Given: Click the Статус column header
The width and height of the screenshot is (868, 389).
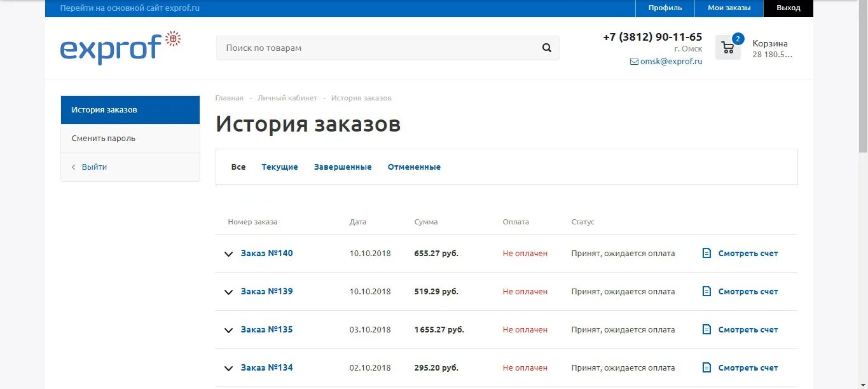Looking at the screenshot, I should [583, 222].
